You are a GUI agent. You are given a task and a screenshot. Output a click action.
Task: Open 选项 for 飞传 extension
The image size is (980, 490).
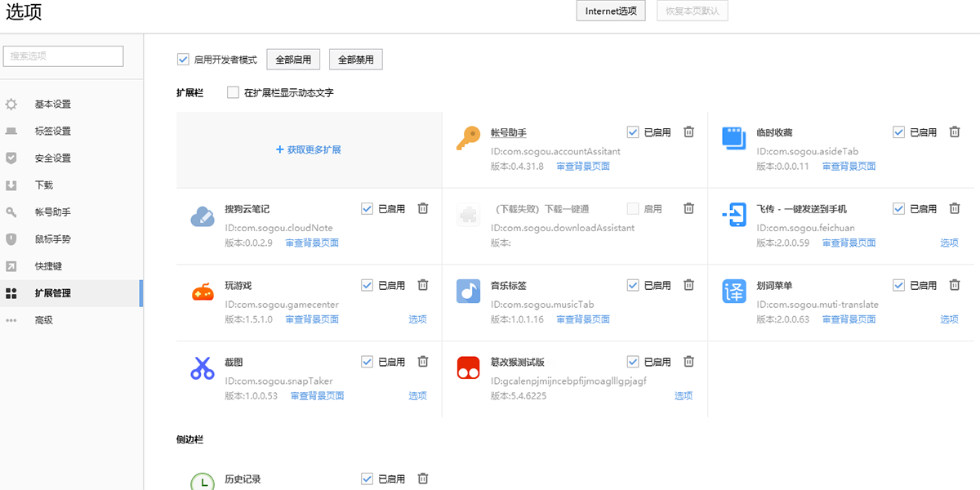coord(950,243)
